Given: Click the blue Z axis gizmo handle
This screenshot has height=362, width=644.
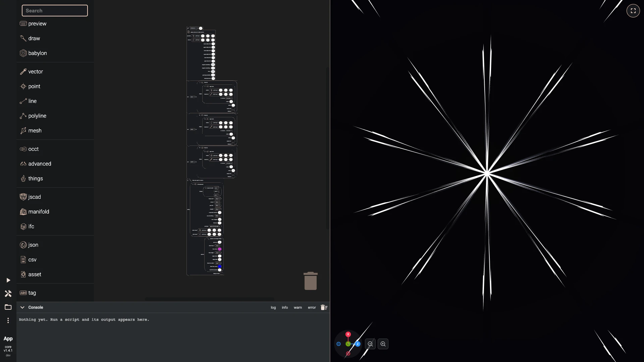Looking at the screenshot, I should (x=358, y=344).
